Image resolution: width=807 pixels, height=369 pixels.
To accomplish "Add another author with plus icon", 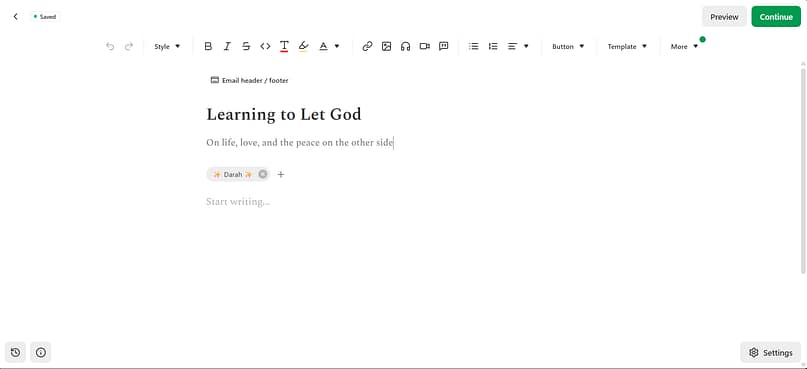I will [x=280, y=174].
